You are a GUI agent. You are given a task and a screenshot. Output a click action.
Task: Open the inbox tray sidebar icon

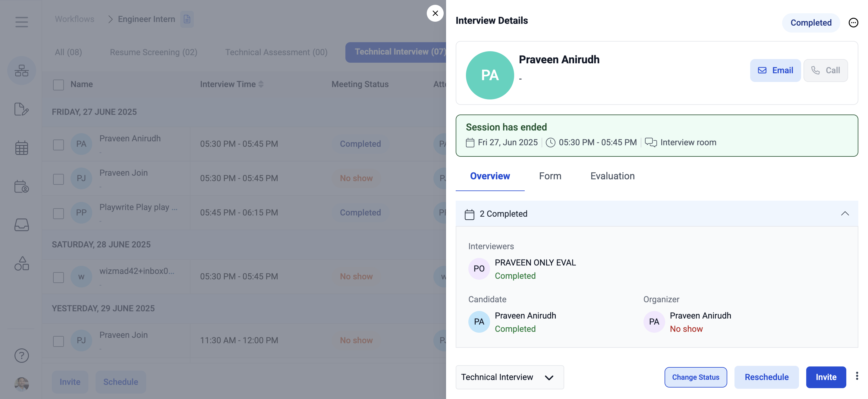click(22, 225)
